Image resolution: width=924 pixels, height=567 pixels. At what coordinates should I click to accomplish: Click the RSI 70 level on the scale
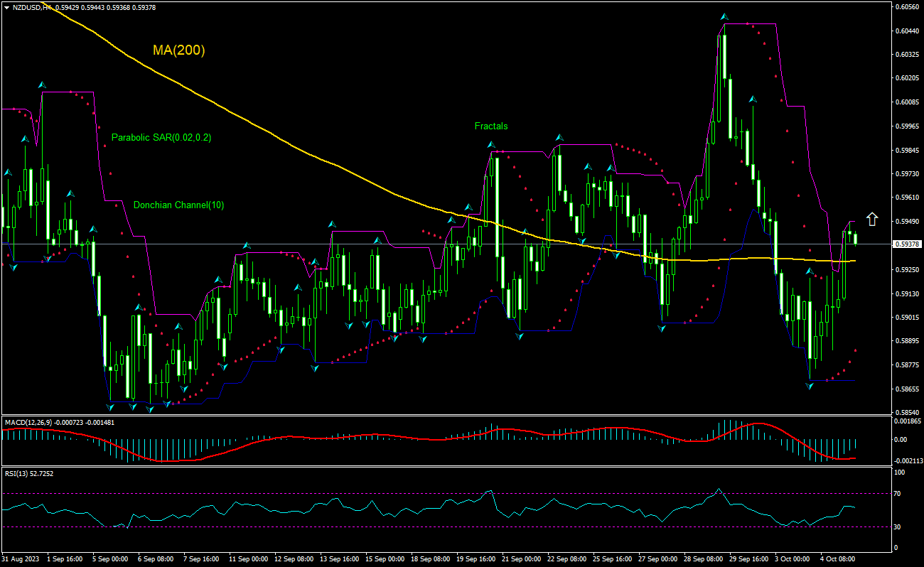pos(899,493)
